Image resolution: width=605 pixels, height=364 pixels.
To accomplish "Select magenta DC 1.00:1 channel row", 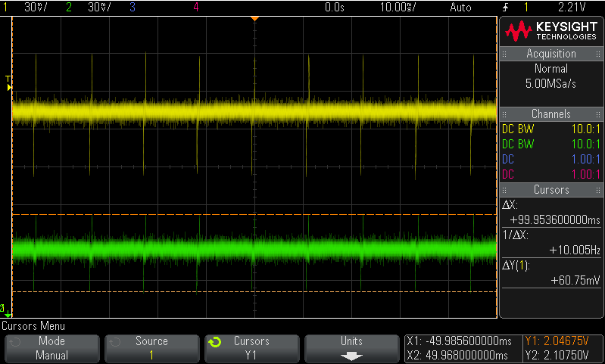I will pyautogui.click(x=551, y=174).
